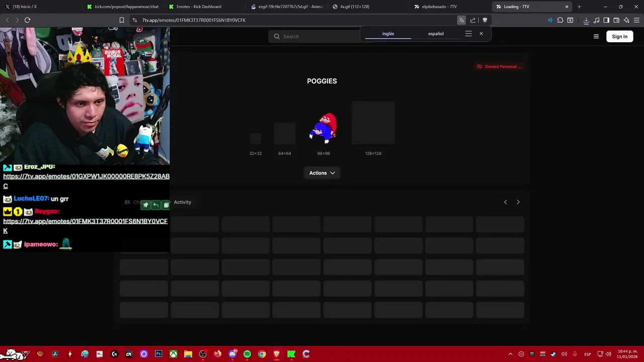This screenshot has width=644, height=362.
Task: Click the chat pin message icon
Action: [145, 205]
